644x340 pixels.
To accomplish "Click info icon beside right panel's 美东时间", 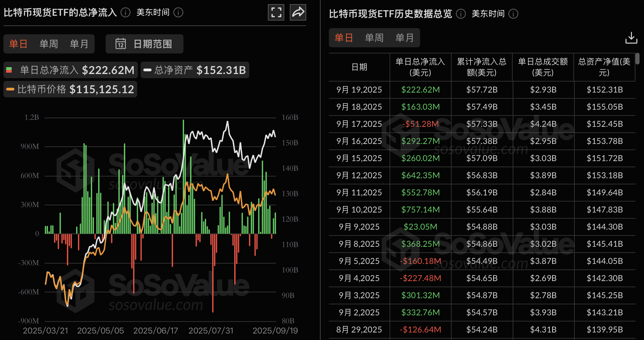I will (513, 14).
